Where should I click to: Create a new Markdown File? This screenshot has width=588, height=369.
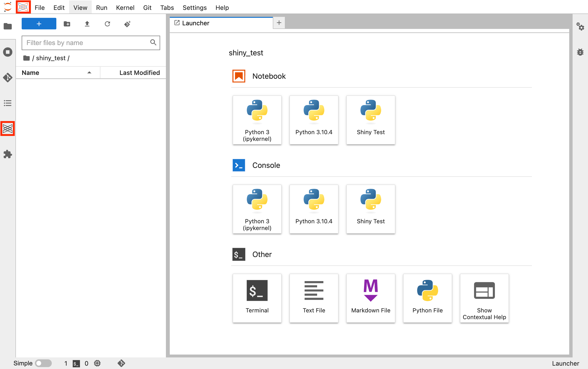pos(371,296)
